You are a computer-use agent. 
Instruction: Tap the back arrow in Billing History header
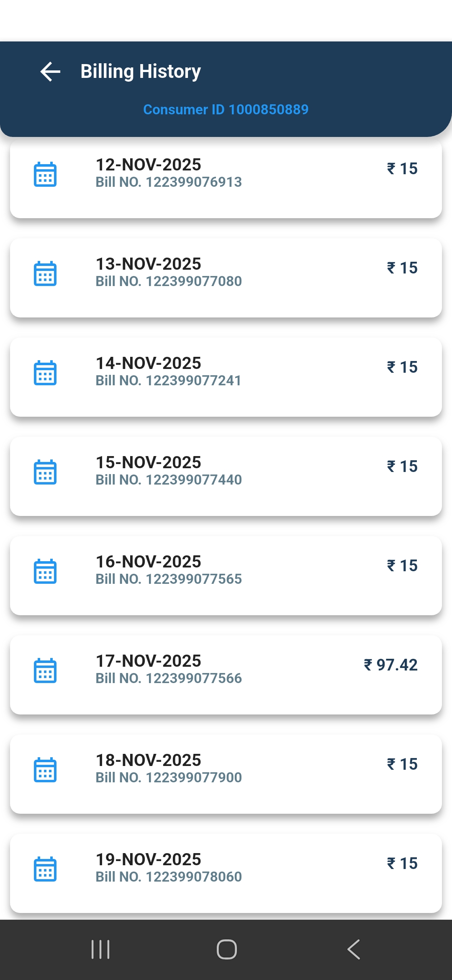tap(50, 71)
